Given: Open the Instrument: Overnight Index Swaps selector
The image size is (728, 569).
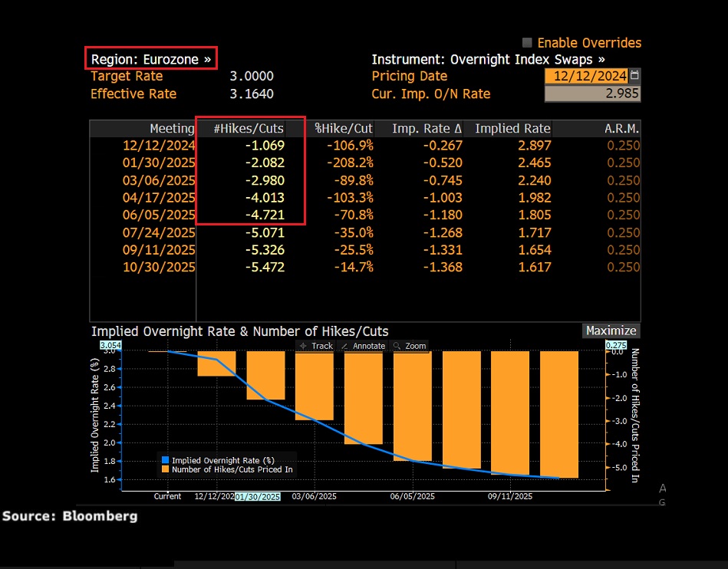Looking at the screenshot, I should click(488, 59).
